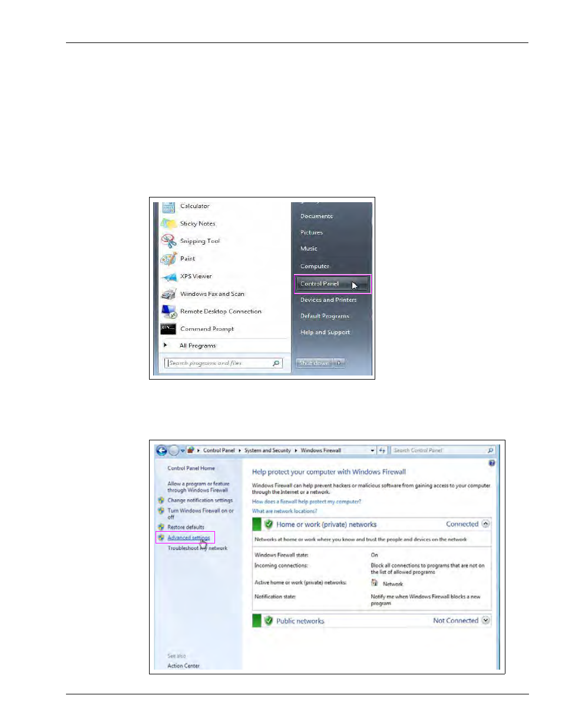The height and width of the screenshot is (728, 562).
Task: Click the Not Connected status text
Action: 456,621
